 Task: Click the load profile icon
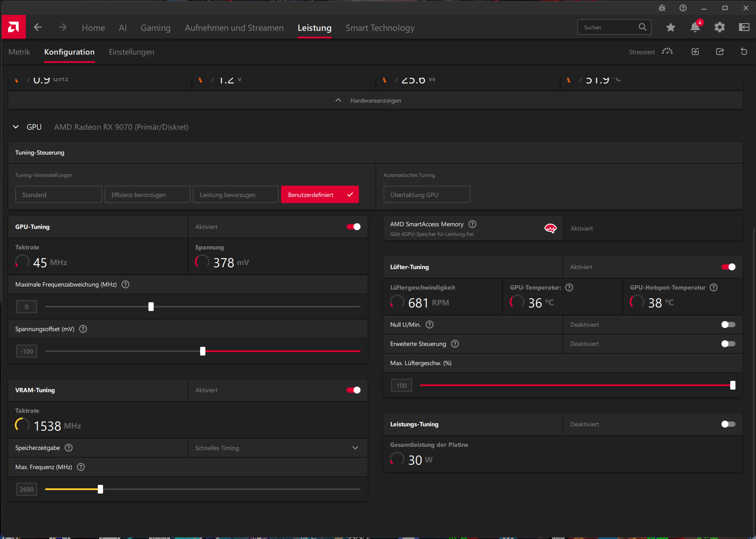click(695, 52)
